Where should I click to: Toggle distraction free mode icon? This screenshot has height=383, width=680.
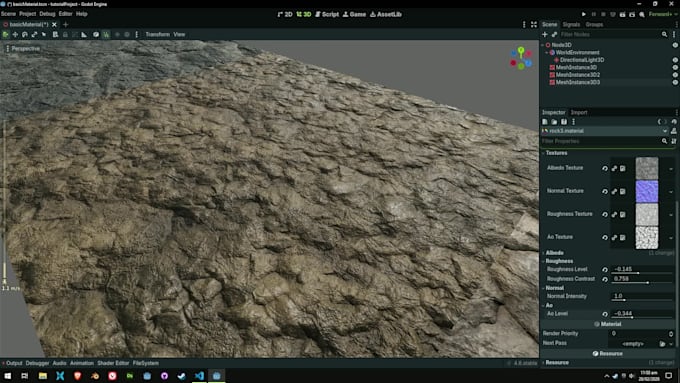[x=534, y=24]
